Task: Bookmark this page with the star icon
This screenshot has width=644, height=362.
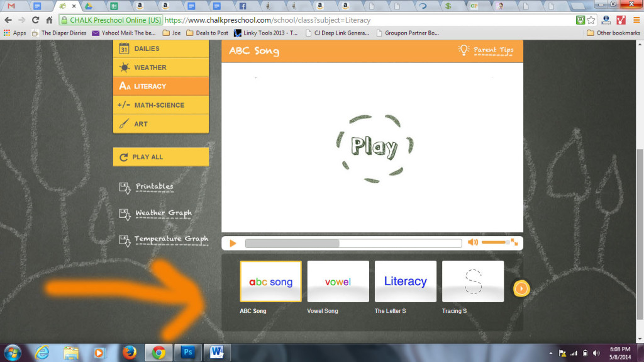Action: click(592, 20)
